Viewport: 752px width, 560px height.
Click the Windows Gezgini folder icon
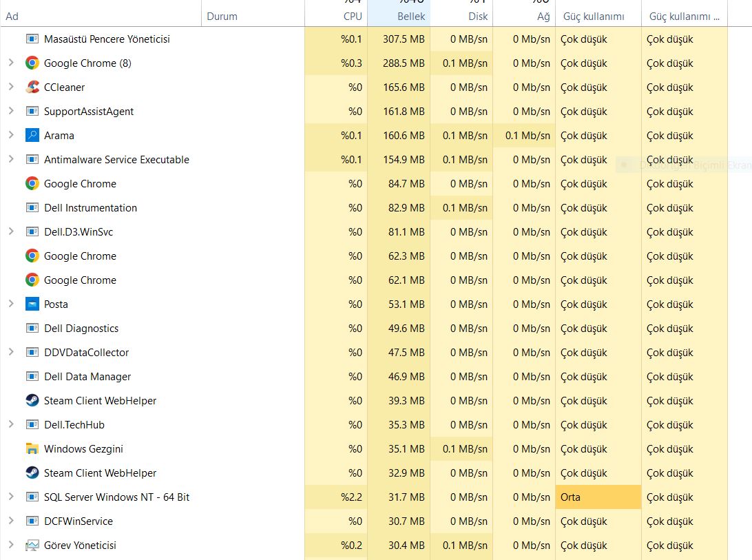(x=32, y=449)
